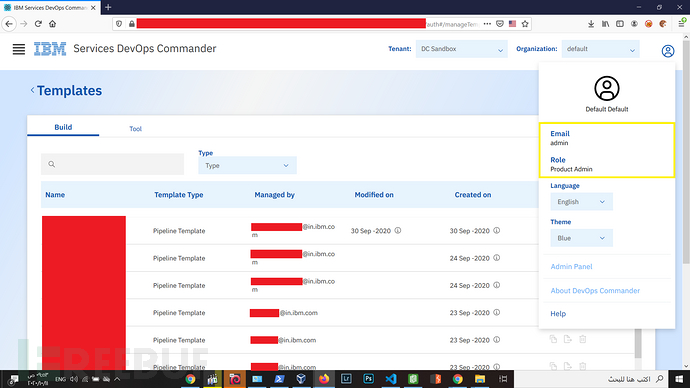Expand the Tenant dropdown DC Sandbox
The width and height of the screenshot is (690, 388).
461,49
